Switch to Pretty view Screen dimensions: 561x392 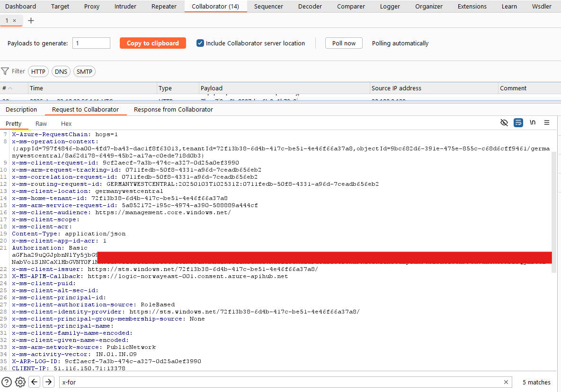click(x=14, y=123)
